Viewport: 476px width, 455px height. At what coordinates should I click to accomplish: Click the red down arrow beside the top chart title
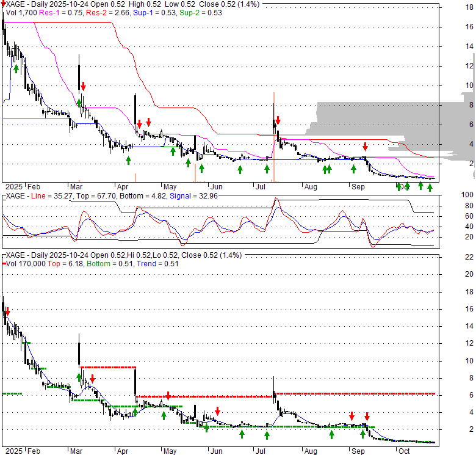(x=3, y=4)
